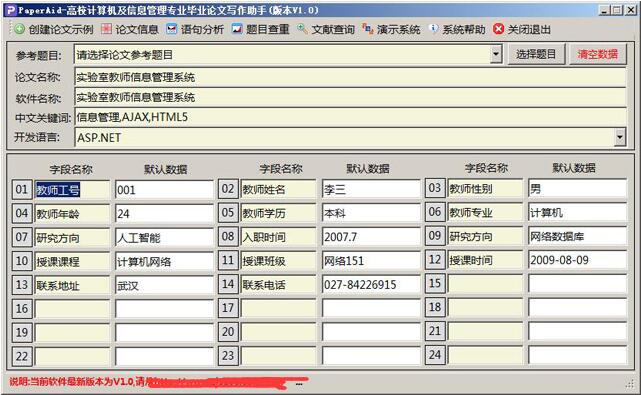Click the number 13 field button
This screenshot has width=641, height=395.
[22, 285]
